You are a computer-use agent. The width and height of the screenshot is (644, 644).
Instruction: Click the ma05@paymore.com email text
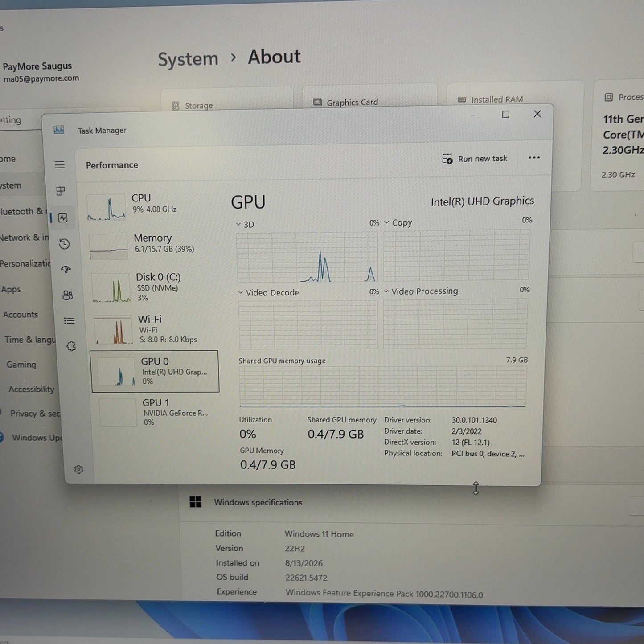(x=41, y=78)
